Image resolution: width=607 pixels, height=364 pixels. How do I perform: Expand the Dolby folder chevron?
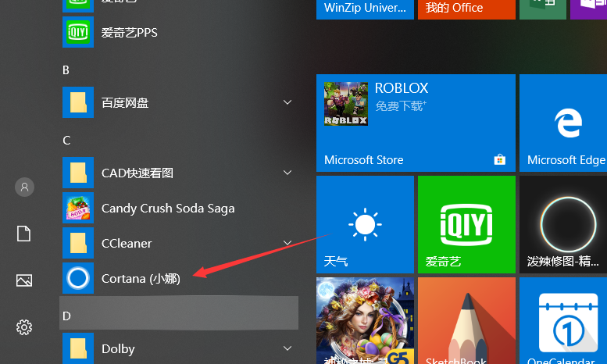(x=287, y=348)
